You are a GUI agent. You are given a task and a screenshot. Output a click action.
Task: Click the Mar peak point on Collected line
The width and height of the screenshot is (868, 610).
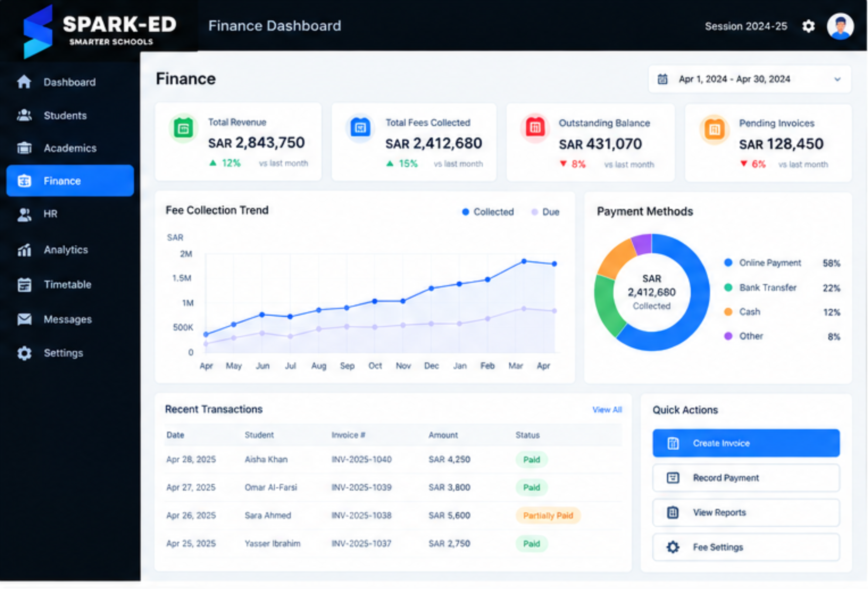coord(524,261)
